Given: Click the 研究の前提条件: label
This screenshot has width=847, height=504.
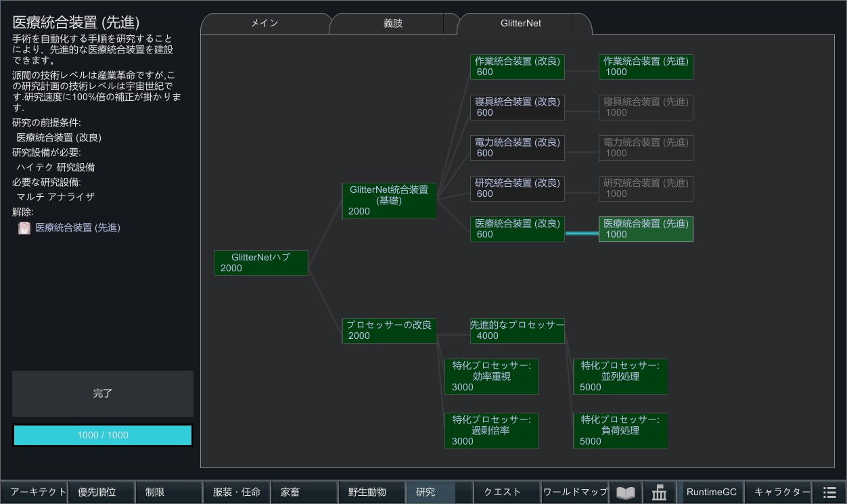Looking at the screenshot, I should (x=47, y=122).
